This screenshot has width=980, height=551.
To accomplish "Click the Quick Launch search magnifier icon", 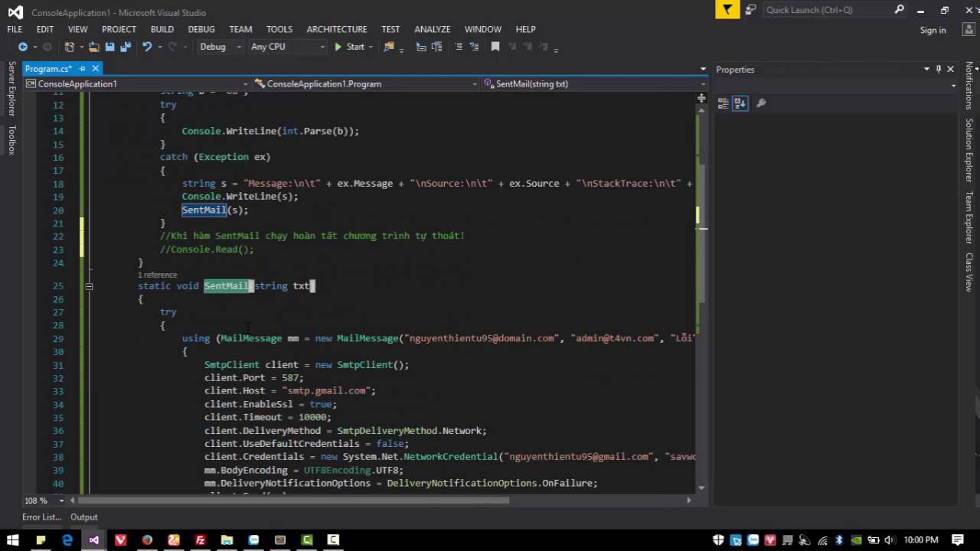I will click(x=899, y=10).
